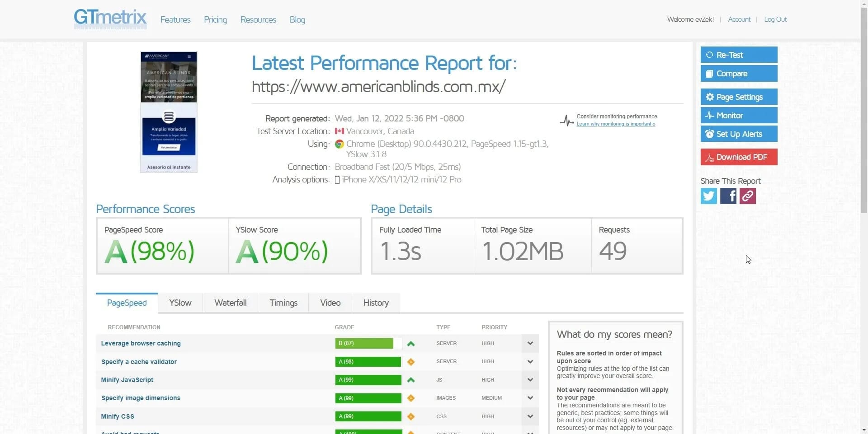The image size is (868, 434).
Task: Expand the Specify image dimensions row
Action: pyautogui.click(x=529, y=398)
